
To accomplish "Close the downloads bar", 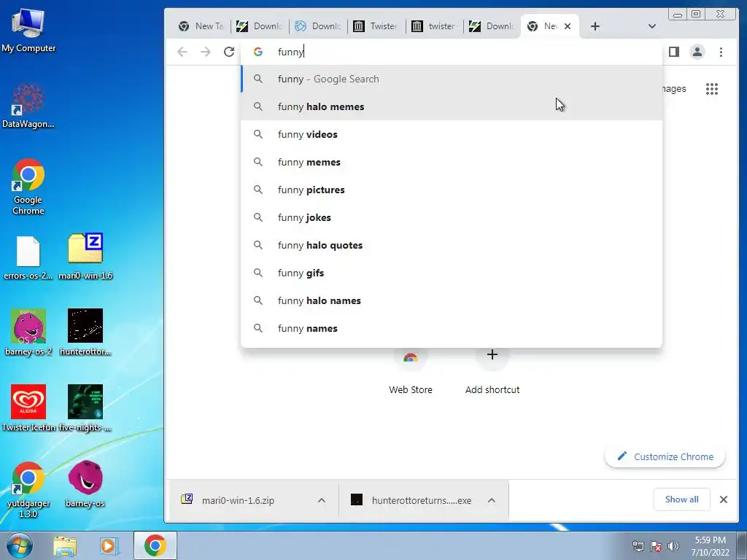I will tap(723, 499).
